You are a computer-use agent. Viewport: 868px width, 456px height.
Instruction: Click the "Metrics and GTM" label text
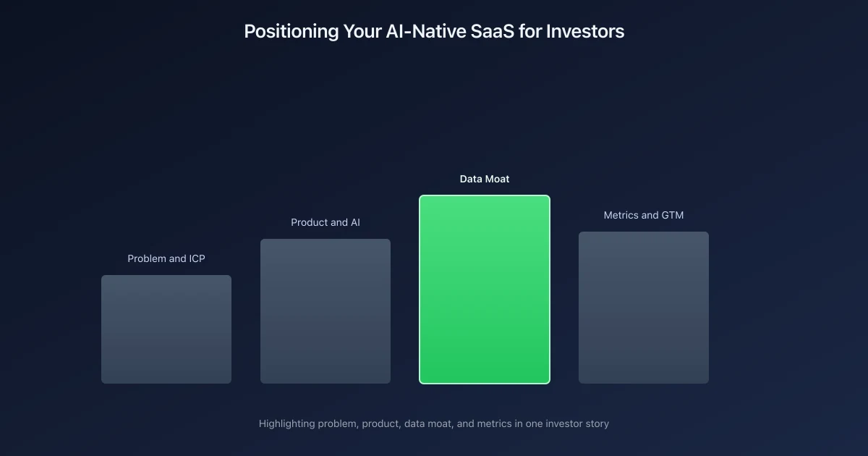[x=644, y=215]
